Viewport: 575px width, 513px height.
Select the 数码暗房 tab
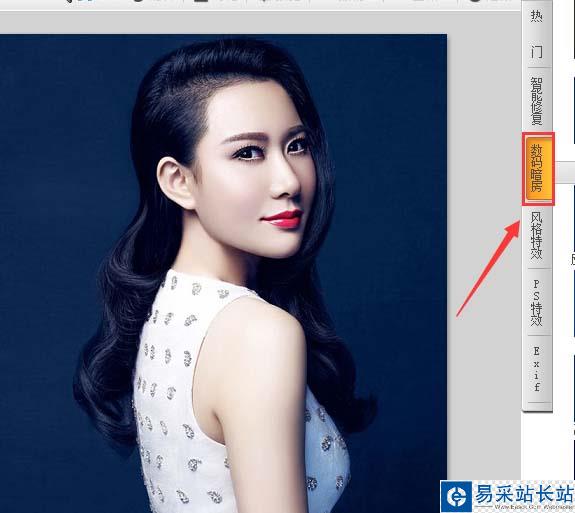538,169
